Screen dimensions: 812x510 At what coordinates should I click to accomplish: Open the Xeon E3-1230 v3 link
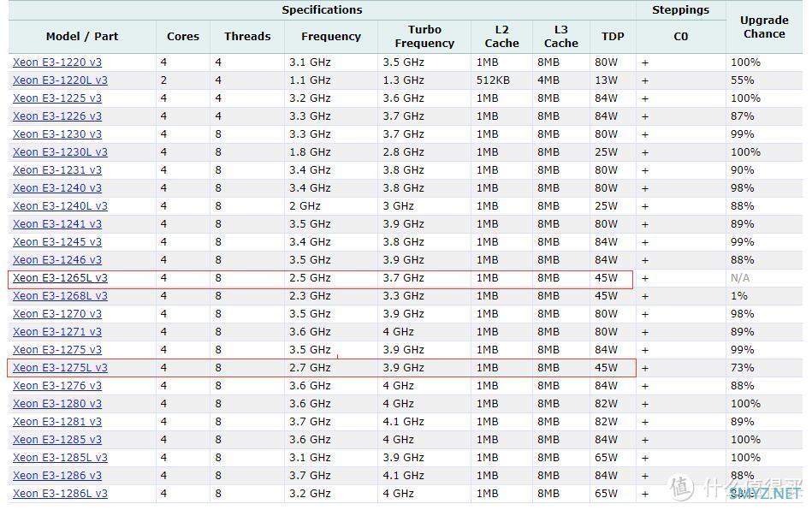[x=57, y=134]
